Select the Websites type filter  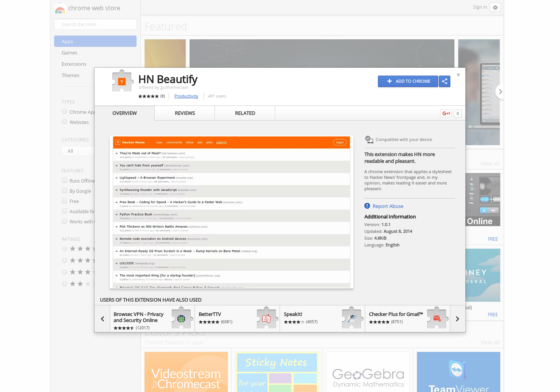[64, 122]
